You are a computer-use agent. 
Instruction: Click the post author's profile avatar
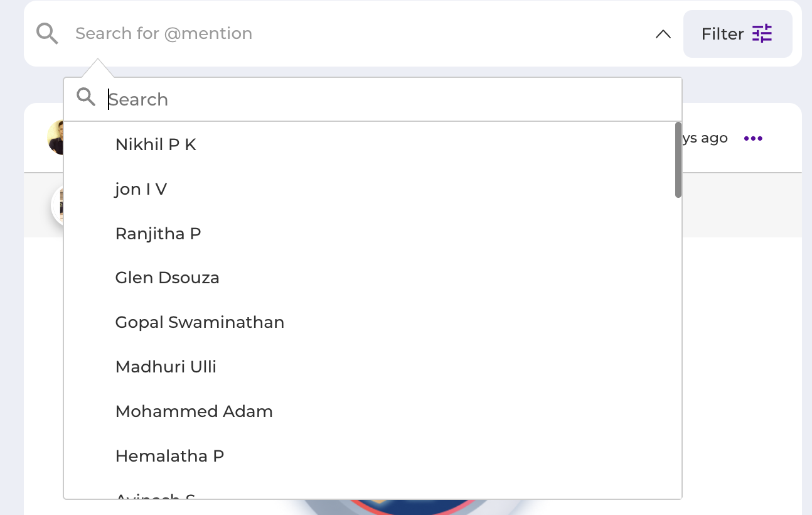point(55,138)
